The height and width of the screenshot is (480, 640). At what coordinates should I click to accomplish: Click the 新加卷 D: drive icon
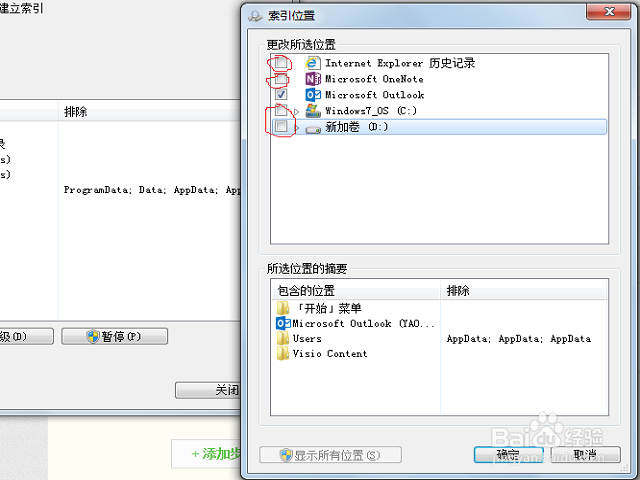click(x=313, y=129)
